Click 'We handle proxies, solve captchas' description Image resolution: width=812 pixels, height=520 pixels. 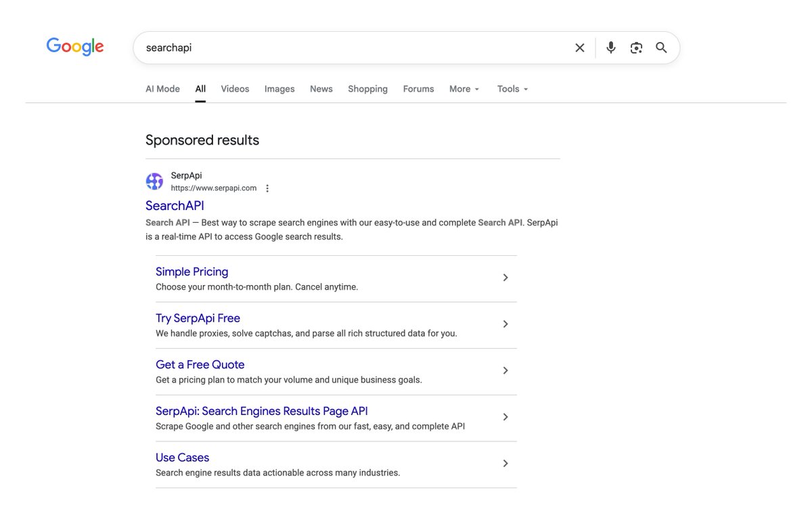306,333
